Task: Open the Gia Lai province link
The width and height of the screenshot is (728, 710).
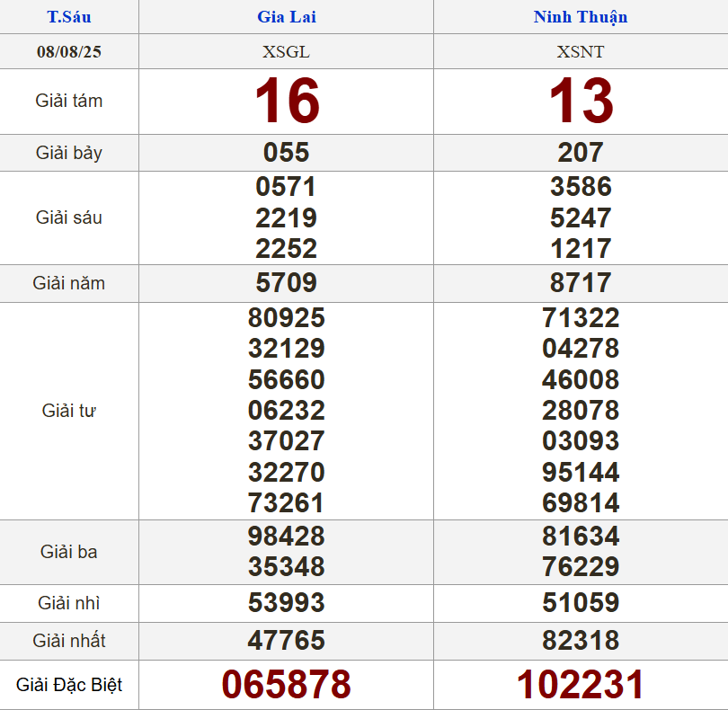Action: [x=286, y=17]
